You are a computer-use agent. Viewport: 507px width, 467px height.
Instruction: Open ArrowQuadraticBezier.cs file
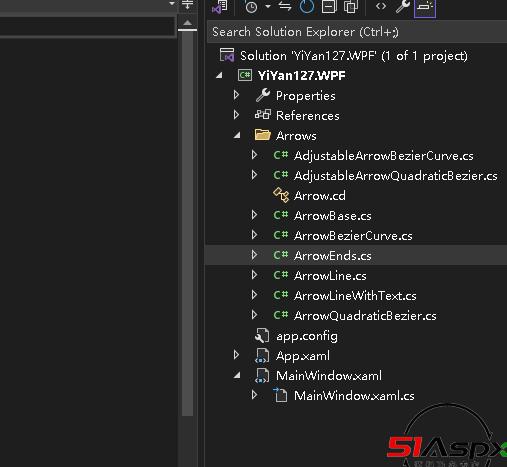pyautogui.click(x=365, y=316)
